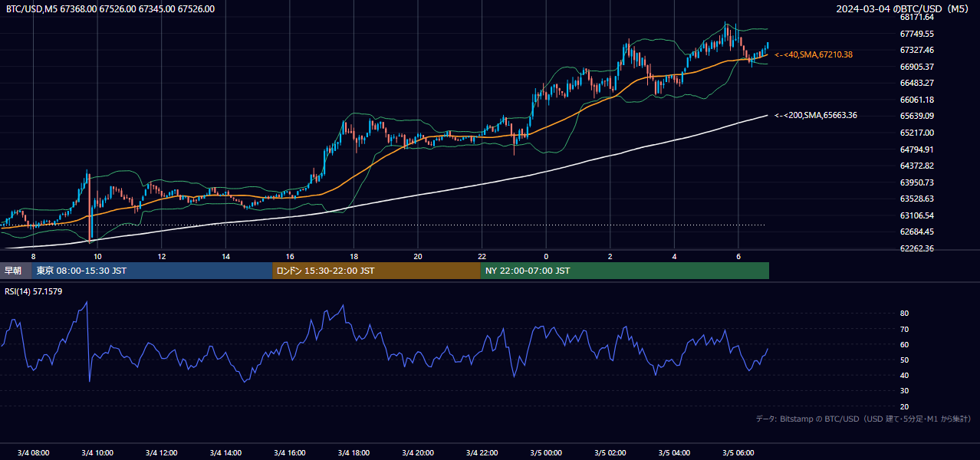Viewport: 980px width, 460px height.
Task: Click the ロンドン 15:30-22:00 JST session bar
Action: [x=377, y=271]
